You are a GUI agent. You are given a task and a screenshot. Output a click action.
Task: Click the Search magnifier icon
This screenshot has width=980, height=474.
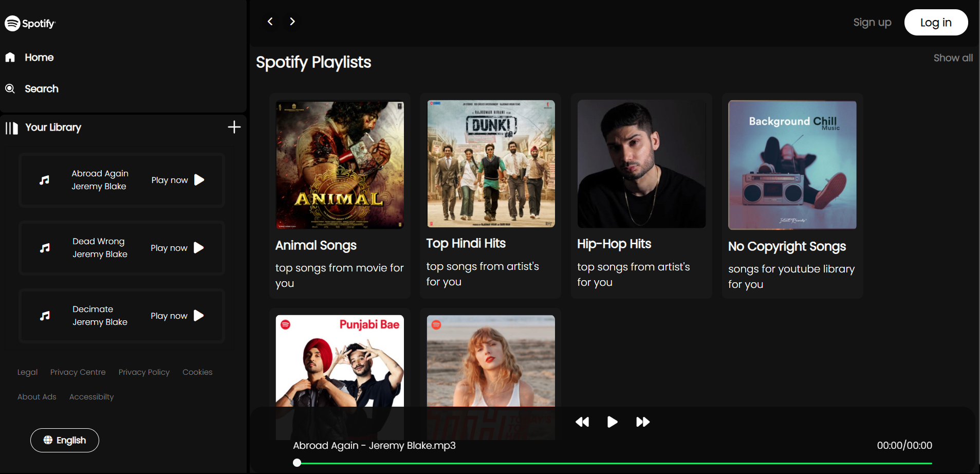[10, 88]
